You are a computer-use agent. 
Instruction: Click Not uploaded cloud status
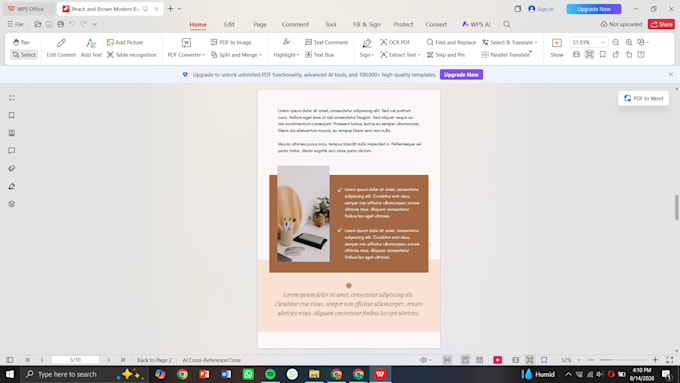(x=621, y=24)
